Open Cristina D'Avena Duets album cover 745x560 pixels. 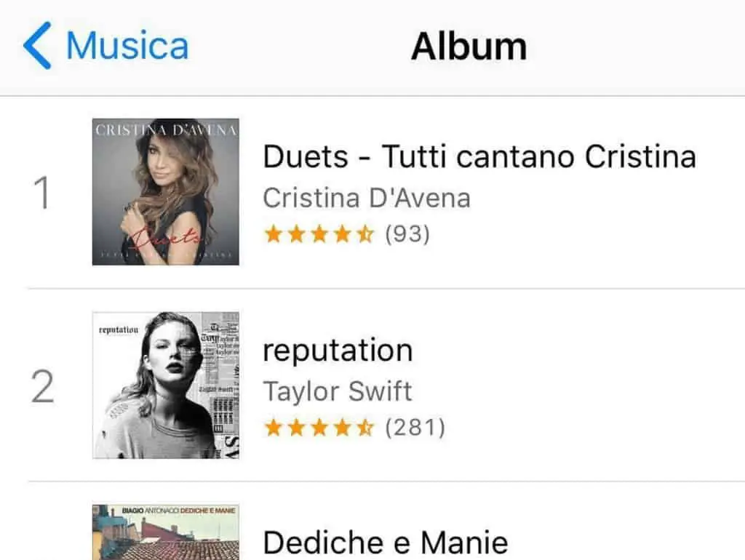pyautogui.click(x=166, y=191)
